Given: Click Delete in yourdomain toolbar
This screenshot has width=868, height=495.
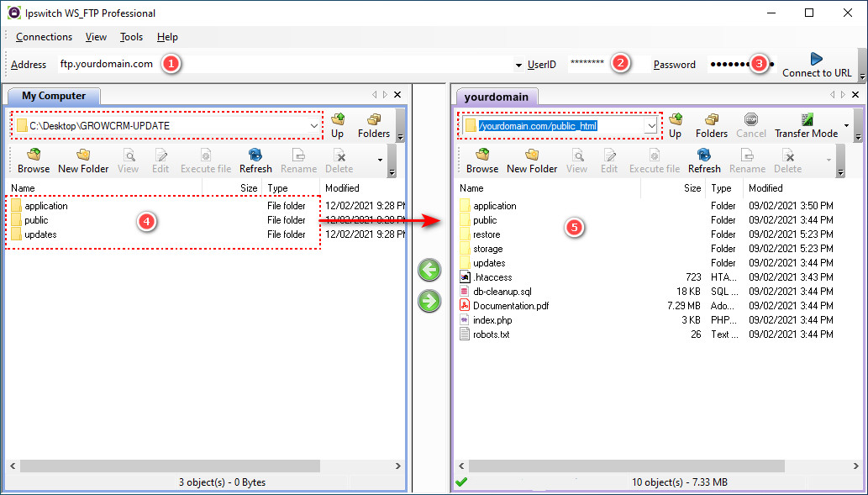Looking at the screenshot, I should pyautogui.click(x=787, y=161).
